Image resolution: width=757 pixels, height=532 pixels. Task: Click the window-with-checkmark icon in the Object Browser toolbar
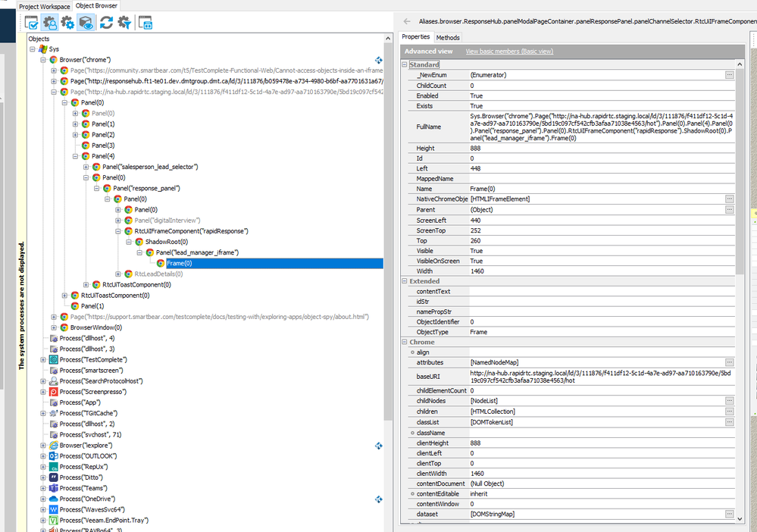click(32, 23)
